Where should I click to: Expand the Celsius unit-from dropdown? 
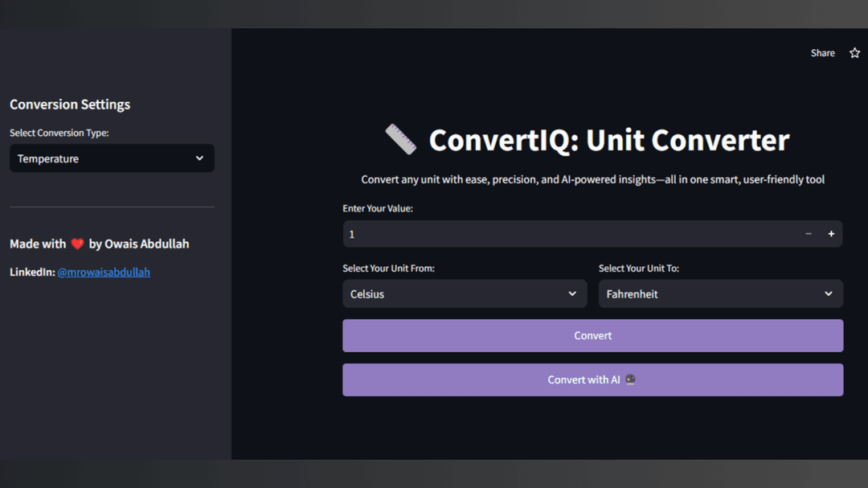(465, 294)
